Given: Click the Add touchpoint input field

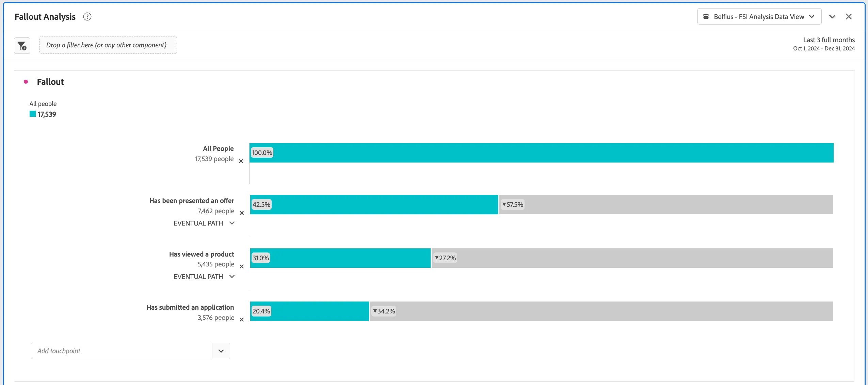Looking at the screenshot, I should pos(122,351).
